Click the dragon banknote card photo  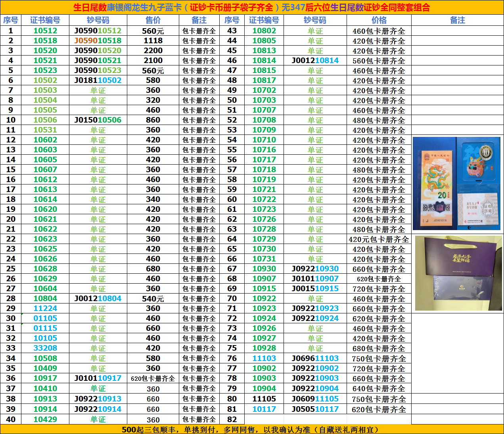click(x=456, y=183)
